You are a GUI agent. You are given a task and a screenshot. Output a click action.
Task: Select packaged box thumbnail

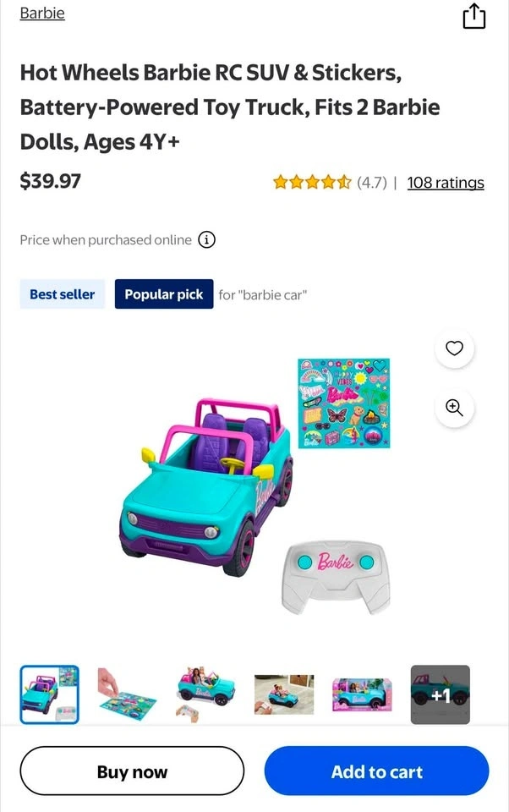coord(362,694)
